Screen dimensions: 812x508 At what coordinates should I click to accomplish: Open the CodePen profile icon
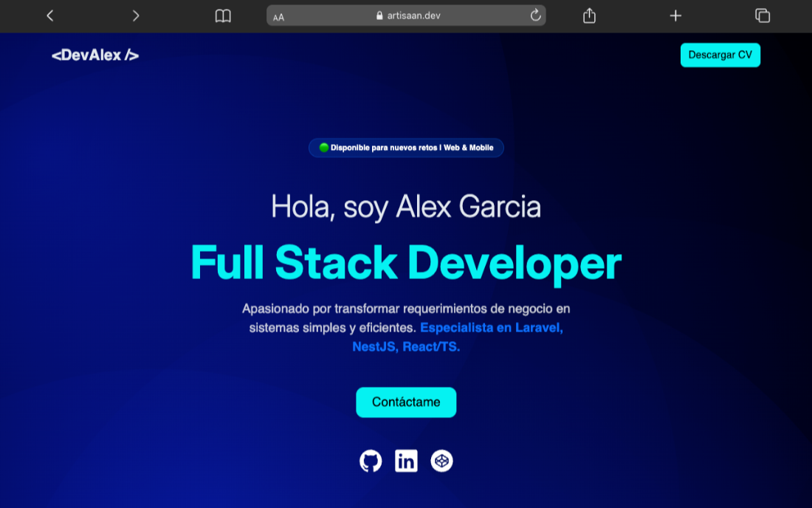(441, 461)
